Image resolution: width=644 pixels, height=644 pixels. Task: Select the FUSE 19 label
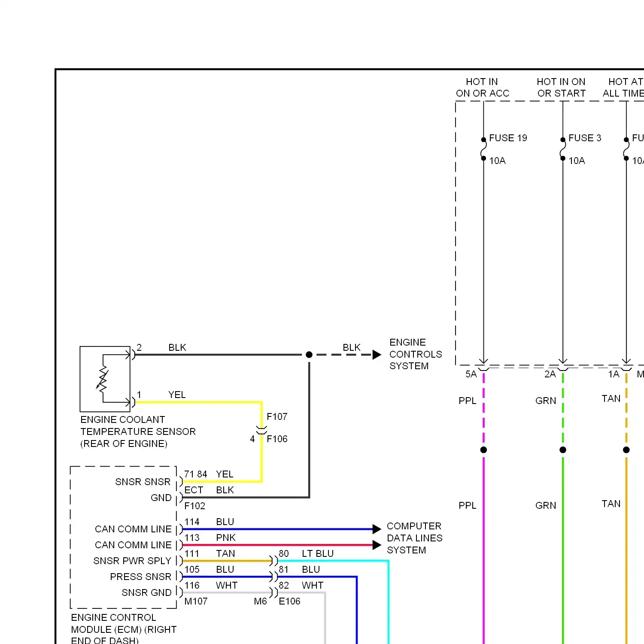508,138
